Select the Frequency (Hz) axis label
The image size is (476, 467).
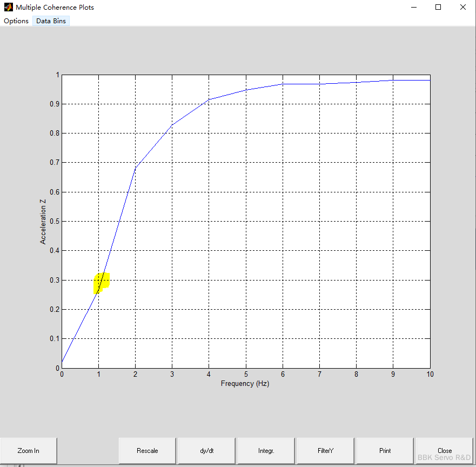pos(245,384)
